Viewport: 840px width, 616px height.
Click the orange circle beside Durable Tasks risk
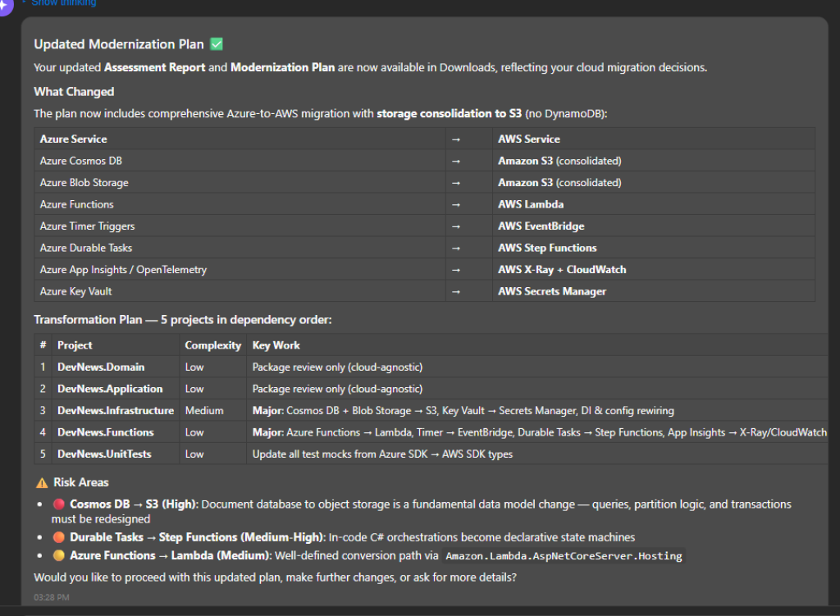point(59,536)
